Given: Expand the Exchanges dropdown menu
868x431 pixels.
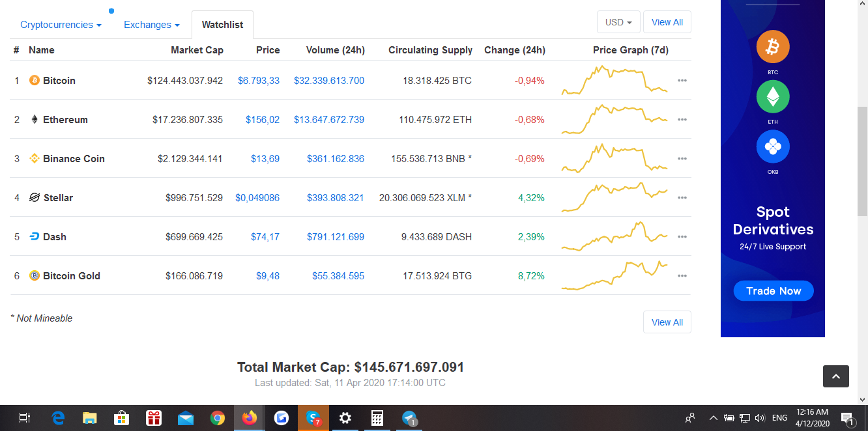Looking at the screenshot, I should 152,25.
